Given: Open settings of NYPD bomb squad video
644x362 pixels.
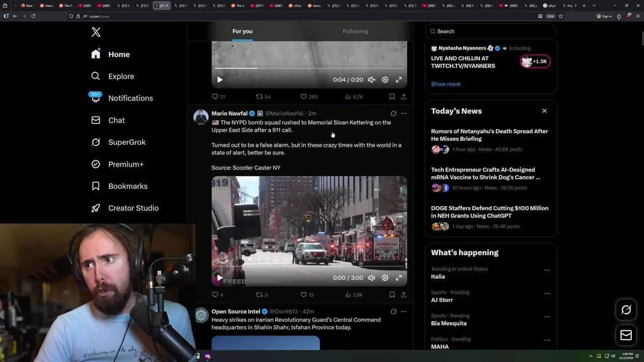Looking at the screenshot, I should (x=385, y=278).
